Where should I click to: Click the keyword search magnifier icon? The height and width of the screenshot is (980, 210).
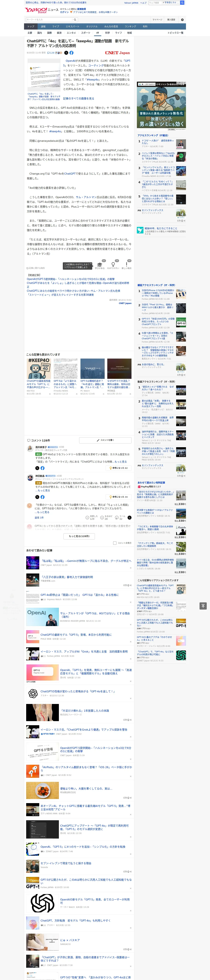pos(75,19)
